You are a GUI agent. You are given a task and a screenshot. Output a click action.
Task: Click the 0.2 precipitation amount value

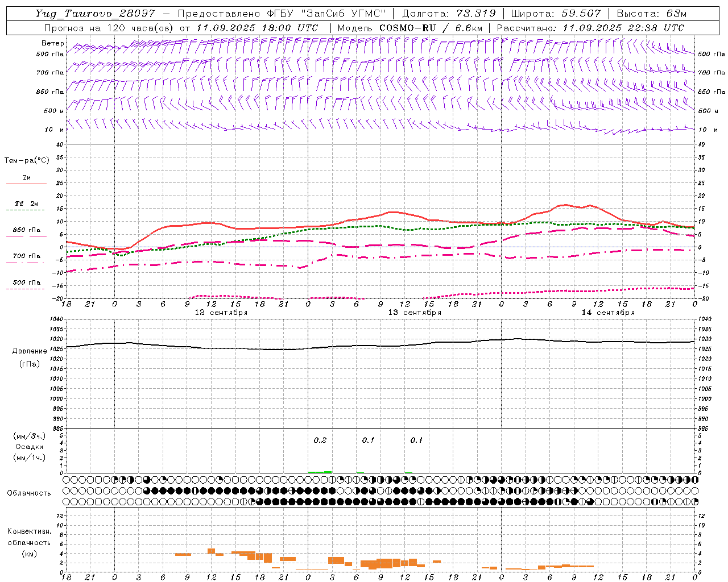pos(320,440)
